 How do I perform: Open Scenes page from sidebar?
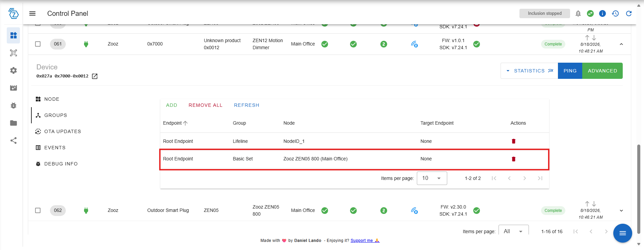tap(14, 88)
